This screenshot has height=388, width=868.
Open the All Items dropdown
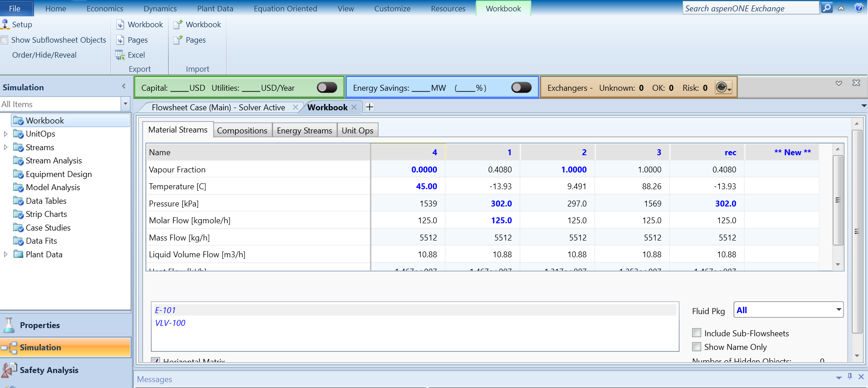tap(126, 104)
